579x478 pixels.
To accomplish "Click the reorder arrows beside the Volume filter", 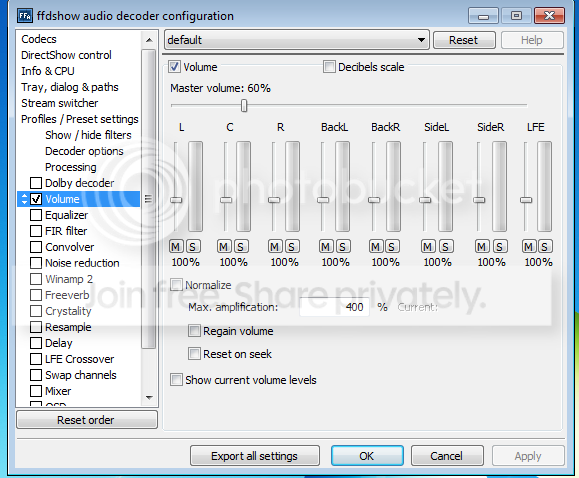I will click(24, 199).
